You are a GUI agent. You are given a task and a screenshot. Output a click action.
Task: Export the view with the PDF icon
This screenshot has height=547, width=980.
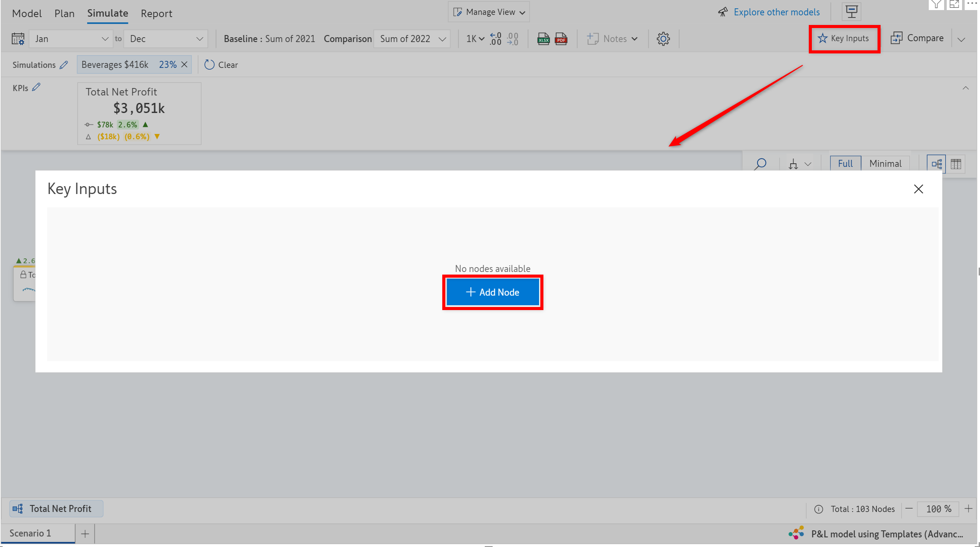pyautogui.click(x=561, y=39)
